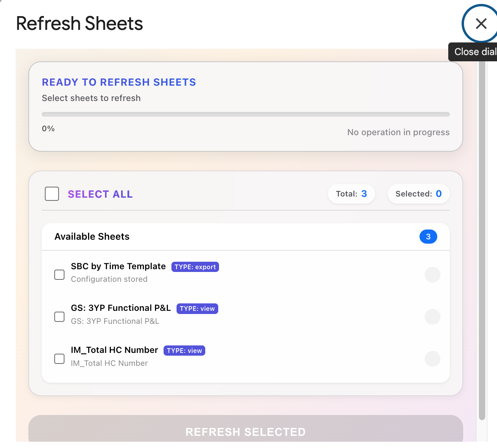The width and height of the screenshot is (497, 448).
Task: Click the REFRESH SELECTED button
Action: (x=245, y=431)
